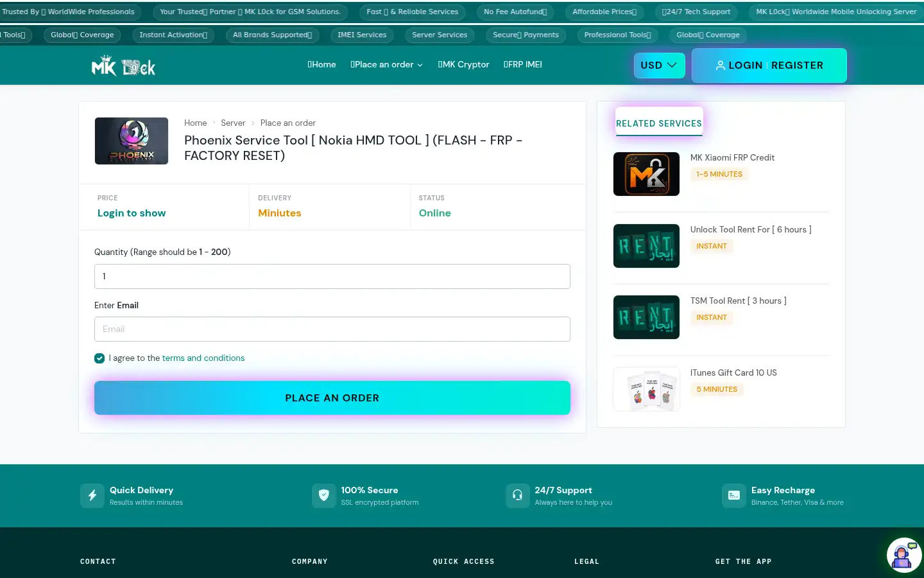This screenshot has height=578, width=924.
Task: Click the Easy Recharge card icon
Action: tap(734, 495)
